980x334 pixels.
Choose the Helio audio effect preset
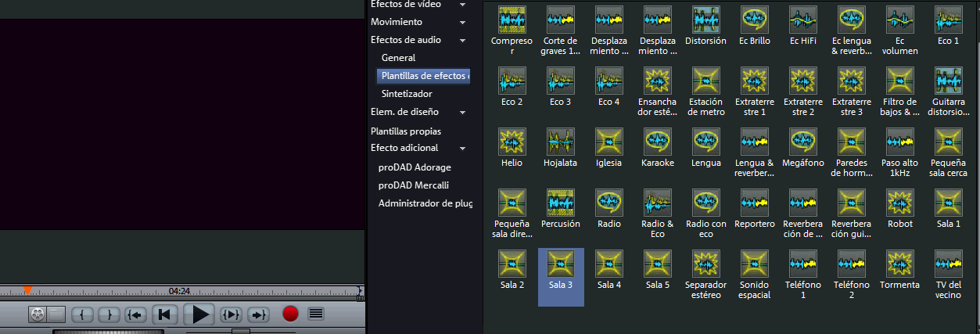click(x=512, y=141)
